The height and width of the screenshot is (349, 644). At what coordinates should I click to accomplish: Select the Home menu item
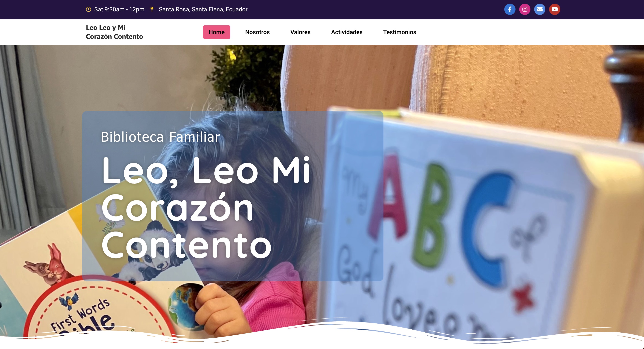216,32
